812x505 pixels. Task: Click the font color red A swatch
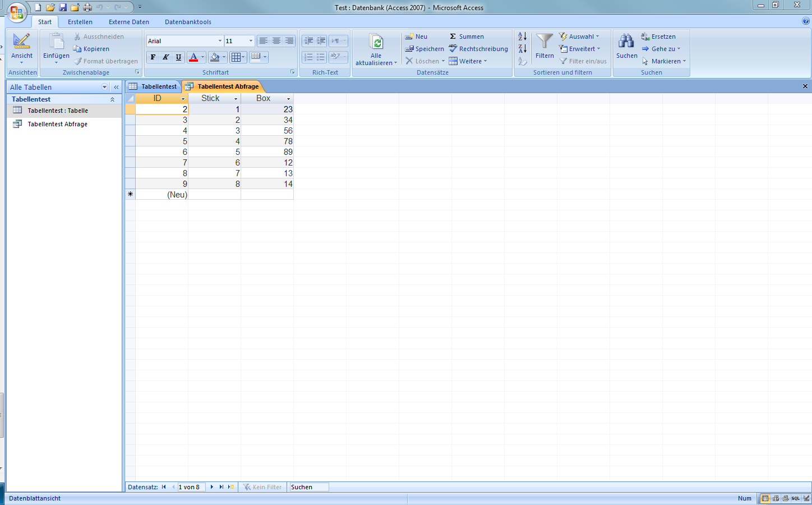click(x=193, y=57)
